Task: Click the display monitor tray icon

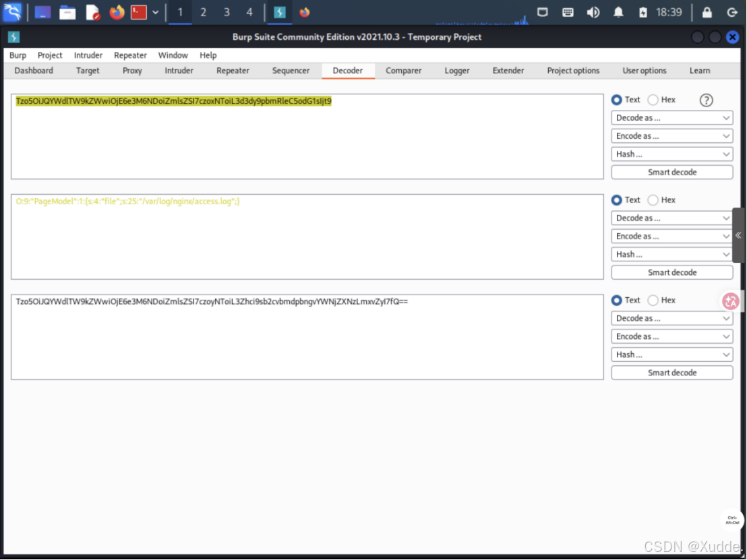Action: tap(542, 12)
